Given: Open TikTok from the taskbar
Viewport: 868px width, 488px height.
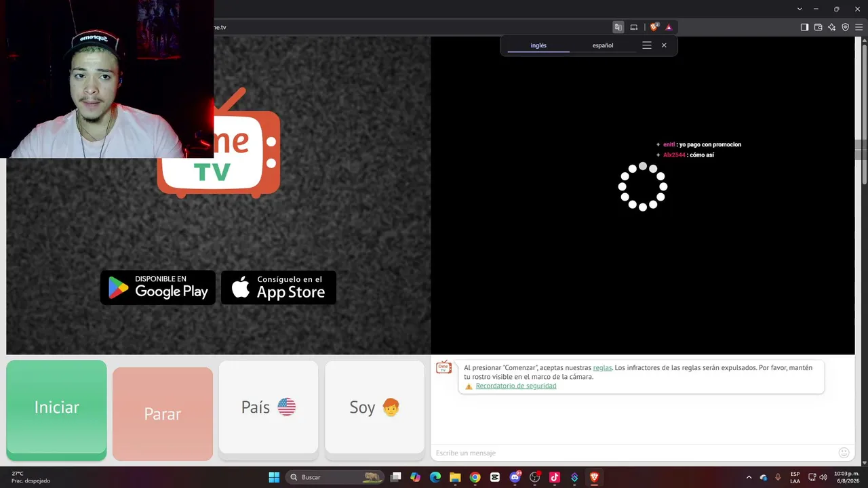Looking at the screenshot, I should pyautogui.click(x=554, y=477).
